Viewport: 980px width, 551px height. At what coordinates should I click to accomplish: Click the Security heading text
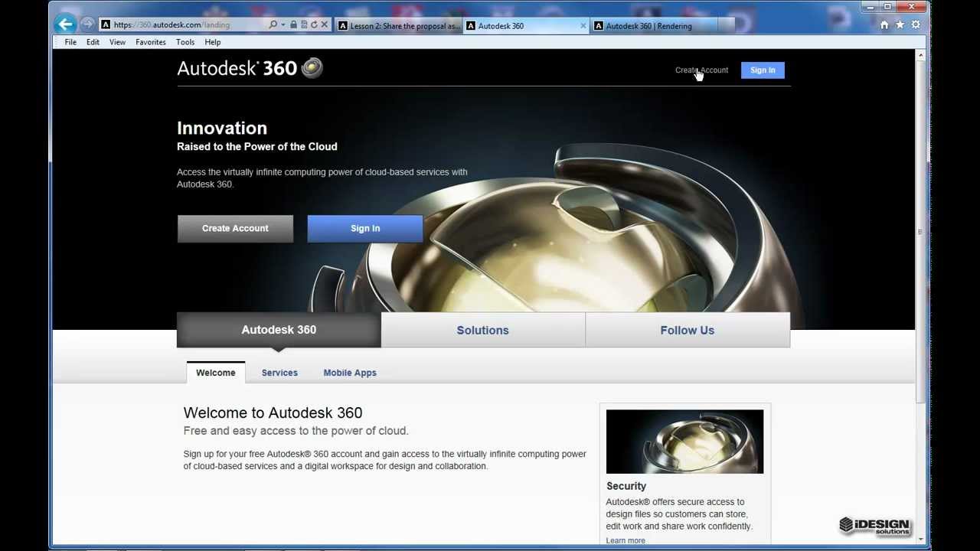(626, 486)
